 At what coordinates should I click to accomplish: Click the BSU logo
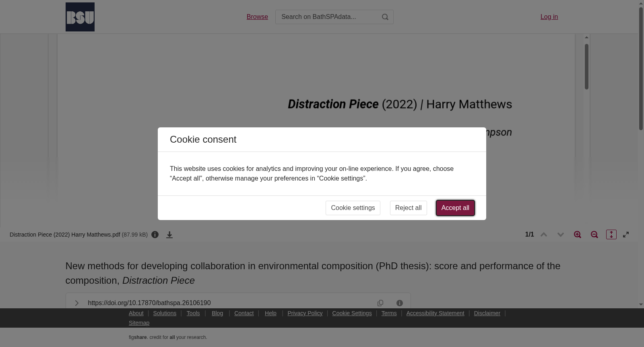point(80,17)
